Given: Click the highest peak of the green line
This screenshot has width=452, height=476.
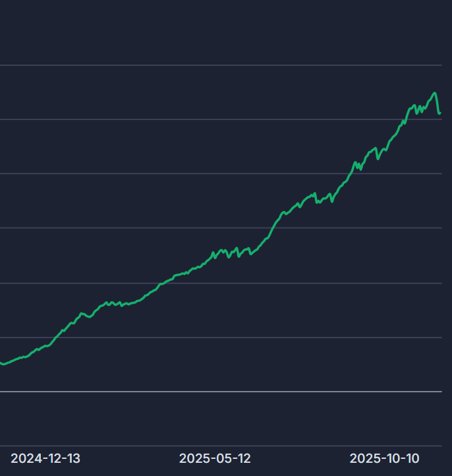Looking at the screenshot, I should point(434,93).
